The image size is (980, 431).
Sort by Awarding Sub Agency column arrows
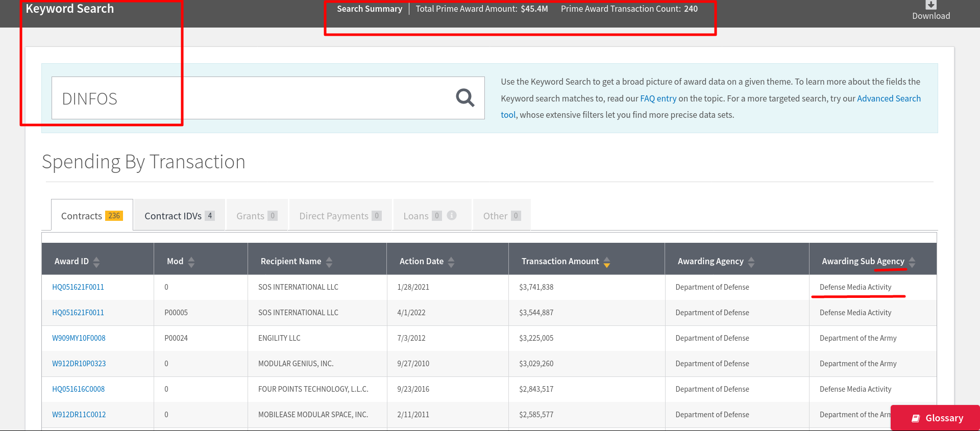pos(912,262)
